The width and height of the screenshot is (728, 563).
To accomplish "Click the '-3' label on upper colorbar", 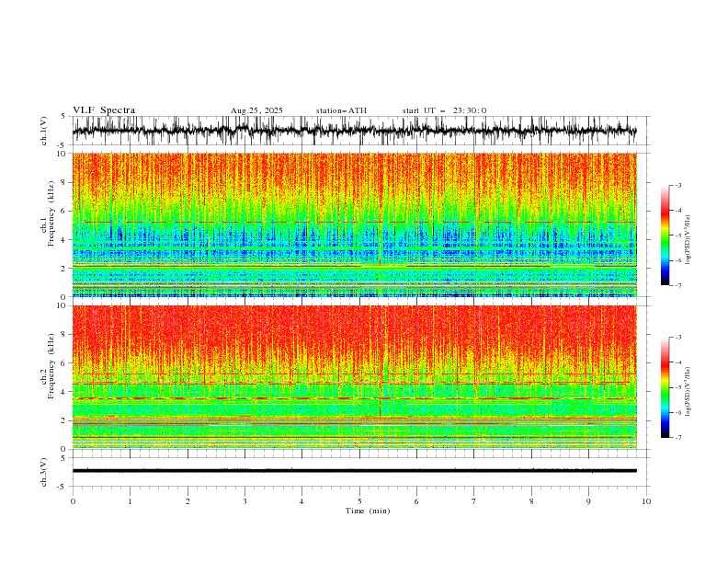I will point(677,185).
